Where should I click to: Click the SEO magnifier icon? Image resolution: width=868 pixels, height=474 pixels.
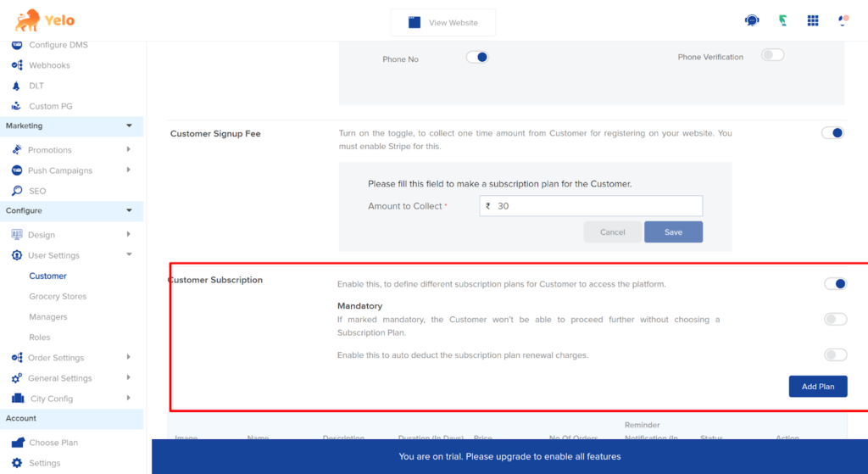click(17, 191)
